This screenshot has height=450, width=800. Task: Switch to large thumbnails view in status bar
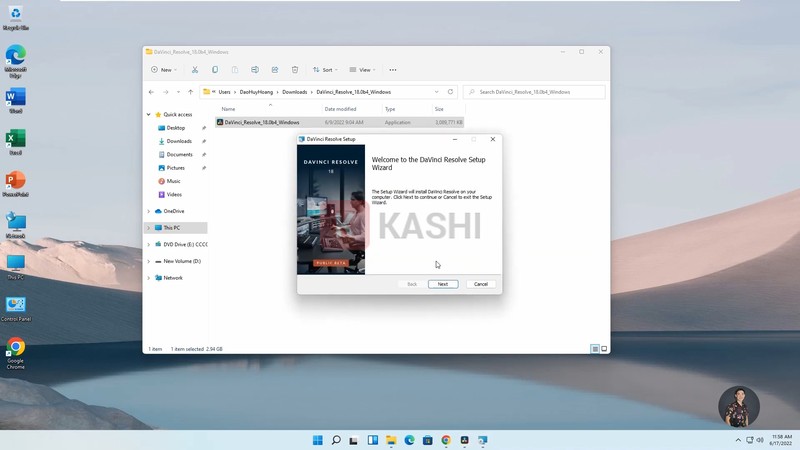tap(603, 349)
